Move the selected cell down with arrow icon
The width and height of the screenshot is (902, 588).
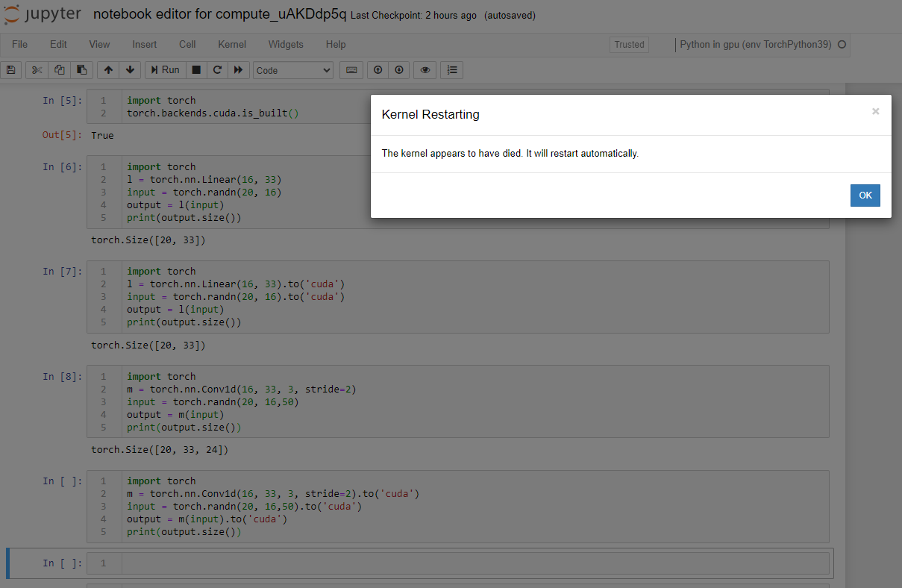(x=130, y=70)
